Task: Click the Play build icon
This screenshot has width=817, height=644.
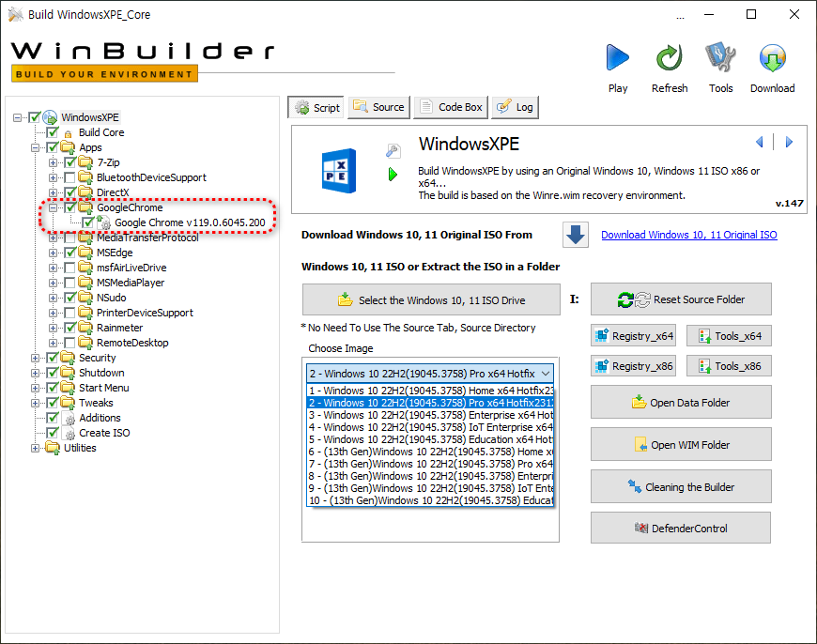Action: (617, 57)
